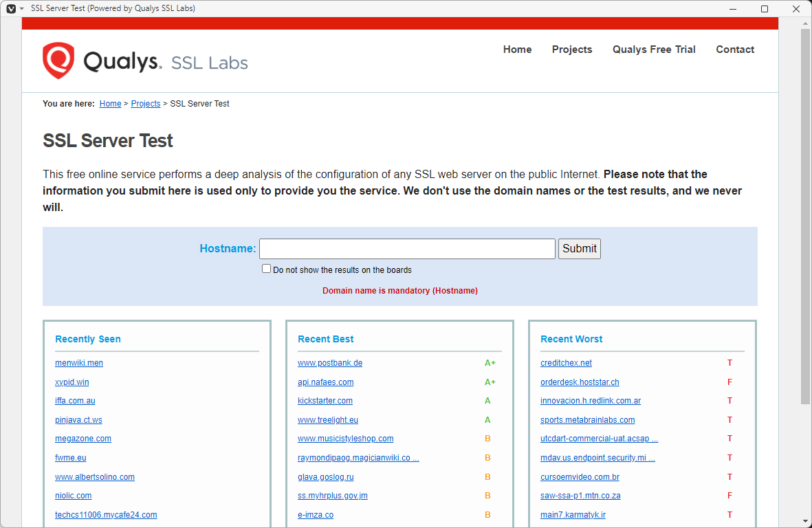
Task: Click the B grade beside glava.goslog.ru
Action: tap(487, 476)
